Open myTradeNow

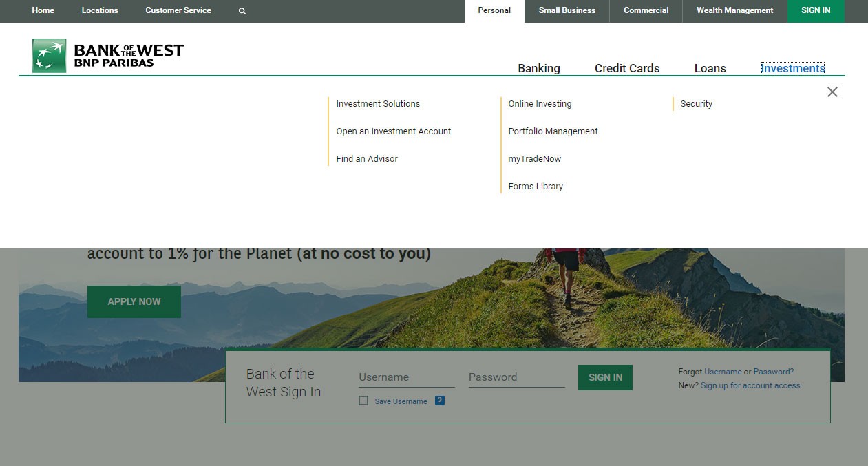click(535, 159)
